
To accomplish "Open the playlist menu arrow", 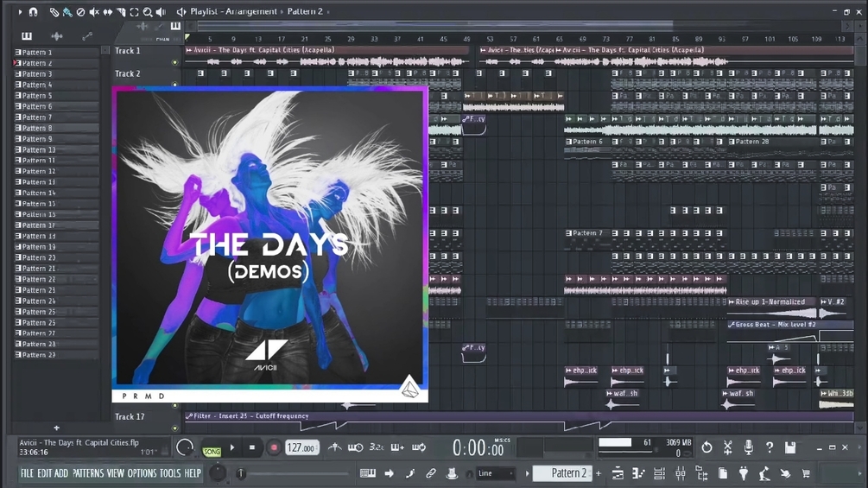I will (20, 11).
